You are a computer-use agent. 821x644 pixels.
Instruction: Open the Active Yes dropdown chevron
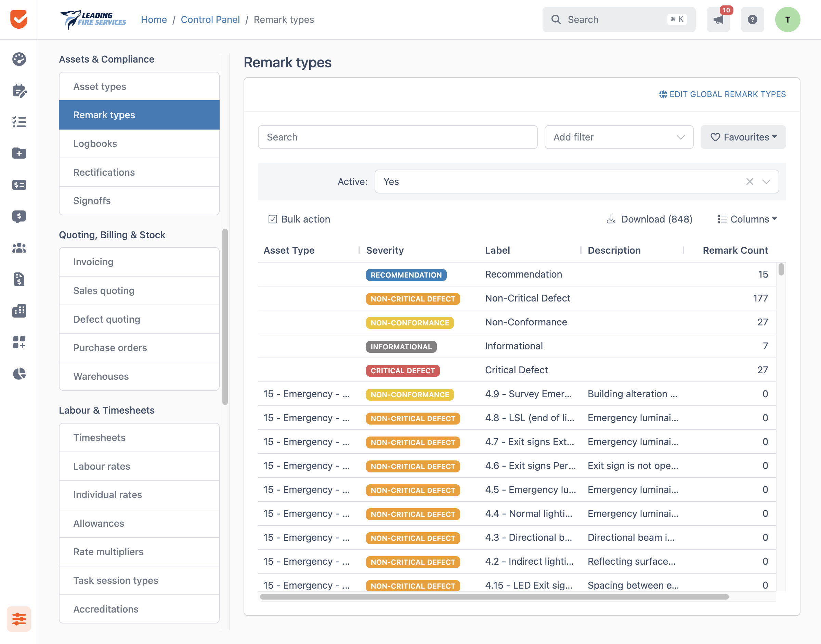click(766, 182)
